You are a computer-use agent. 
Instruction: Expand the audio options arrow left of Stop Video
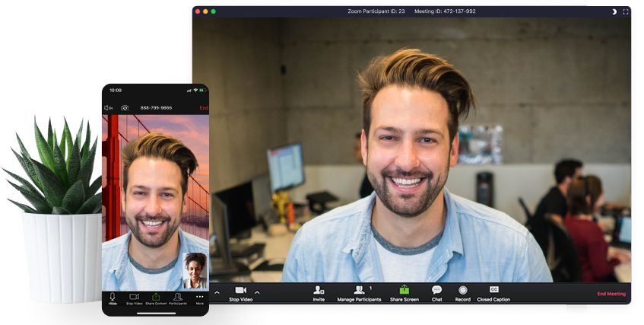[x=217, y=292]
